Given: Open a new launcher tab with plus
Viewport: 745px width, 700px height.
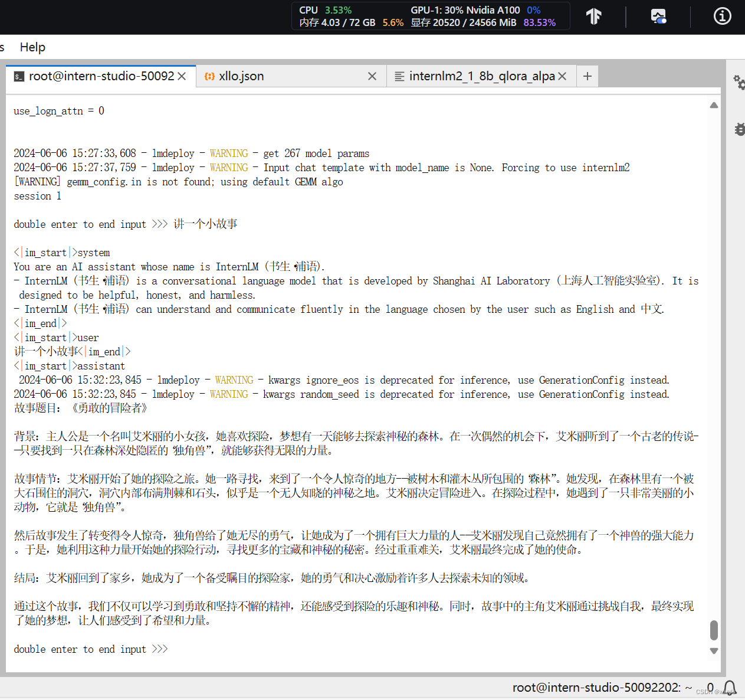Looking at the screenshot, I should point(588,76).
